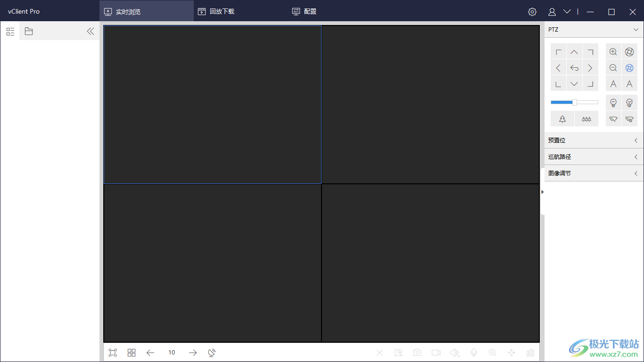This screenshot has height=362, width=644.
Task: Click the PTZ zoom out magnifier
Action: 613,68
